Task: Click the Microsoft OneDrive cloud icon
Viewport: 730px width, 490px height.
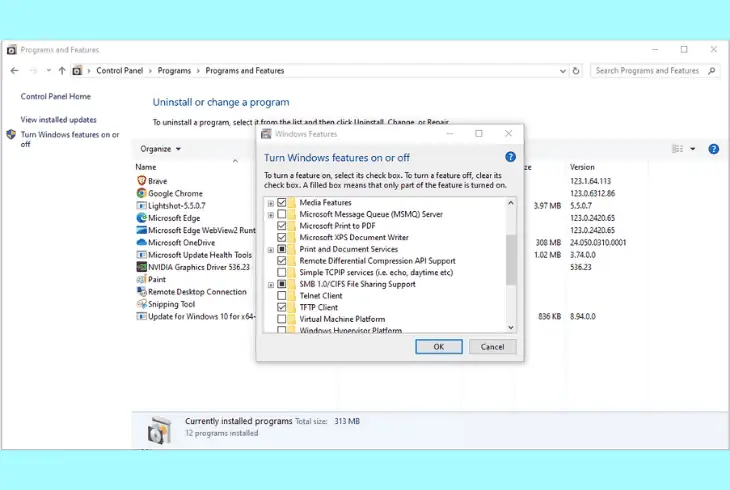Action: tap(142, 242)
